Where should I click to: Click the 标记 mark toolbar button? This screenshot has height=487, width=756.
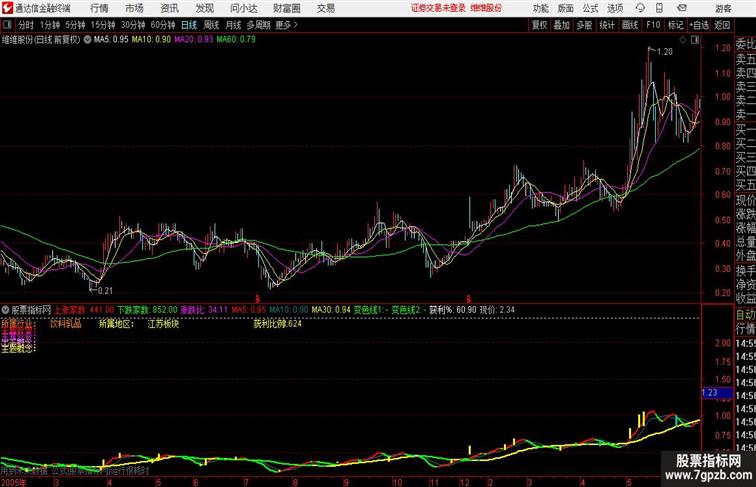click(x=675, y=25)
